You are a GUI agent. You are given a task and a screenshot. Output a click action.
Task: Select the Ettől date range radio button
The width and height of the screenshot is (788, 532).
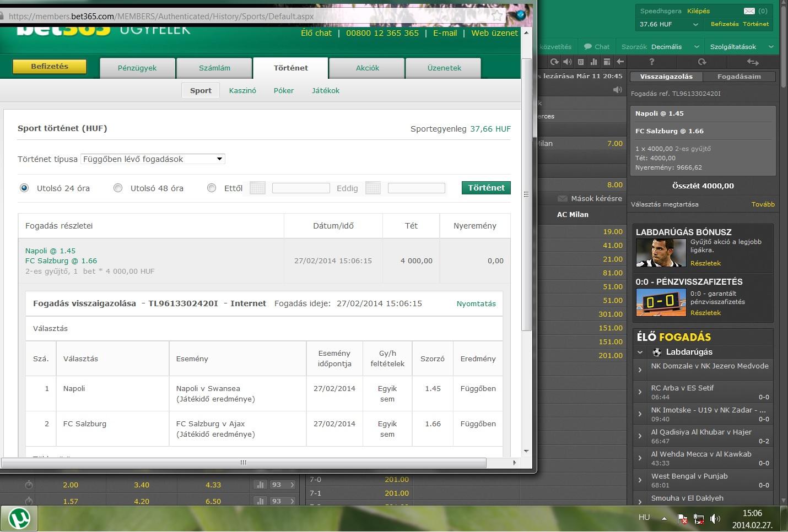pyautogui.click(x=212, y=188)
